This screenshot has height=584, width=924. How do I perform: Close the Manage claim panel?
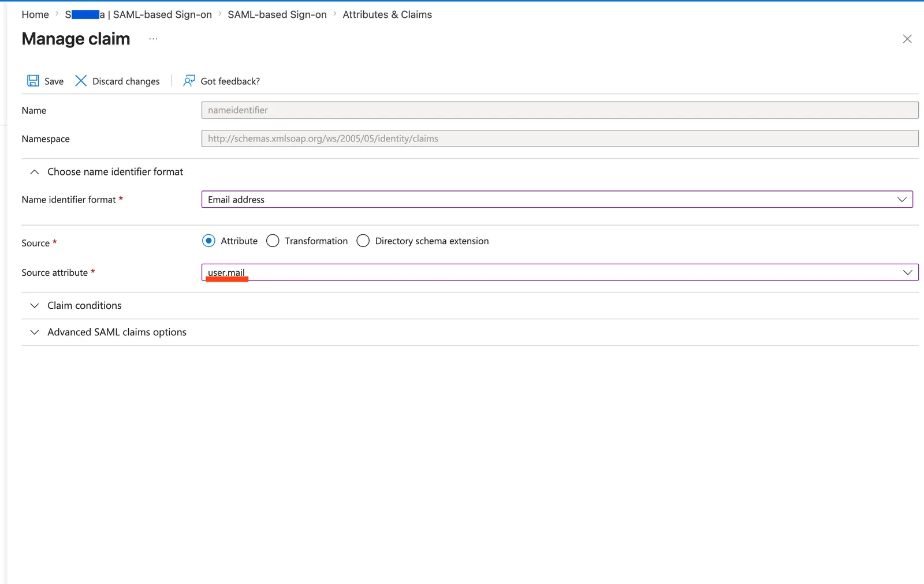pos(907,39)
